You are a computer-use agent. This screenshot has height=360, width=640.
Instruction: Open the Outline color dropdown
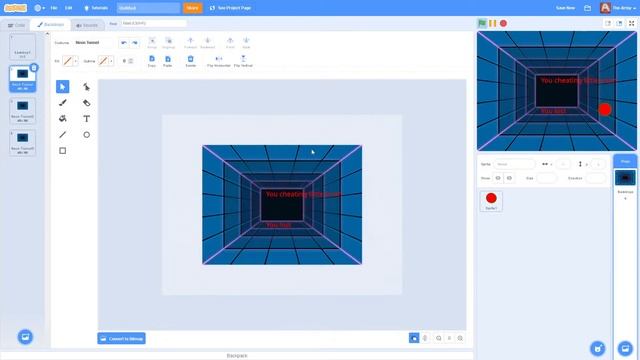coord(111,61)
